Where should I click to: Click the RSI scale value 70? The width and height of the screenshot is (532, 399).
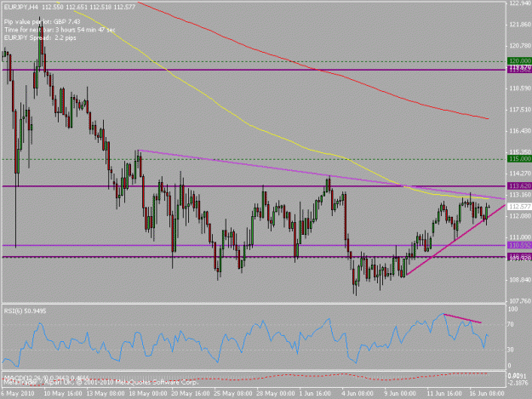tap(511, 324)
